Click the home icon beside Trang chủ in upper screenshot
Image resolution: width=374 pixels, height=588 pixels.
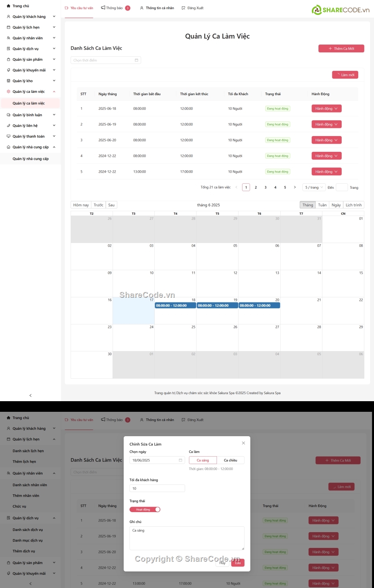(x=9, y=6)
